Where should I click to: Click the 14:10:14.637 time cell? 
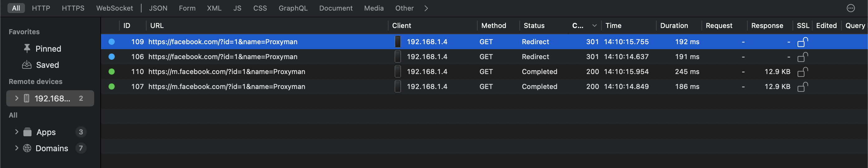(x=626, y=56)
